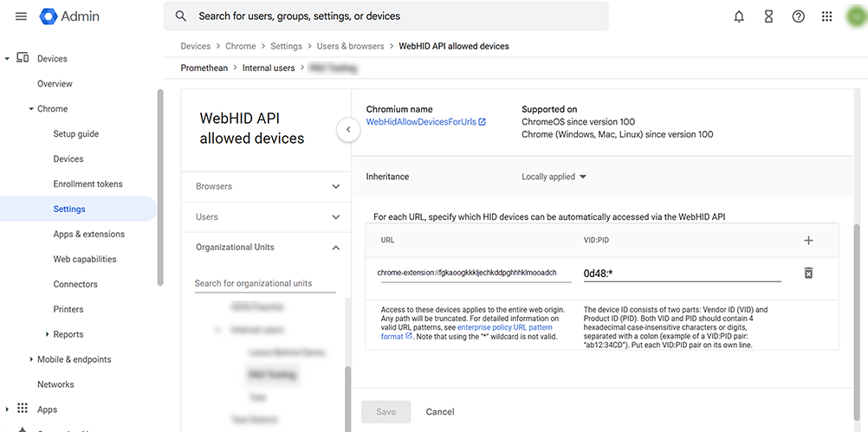Open the Locally applied inheritance dropdown
Image resolution: width=868 pixels, height=432 pixels.
pyautogui.click(x=554, y=177)
